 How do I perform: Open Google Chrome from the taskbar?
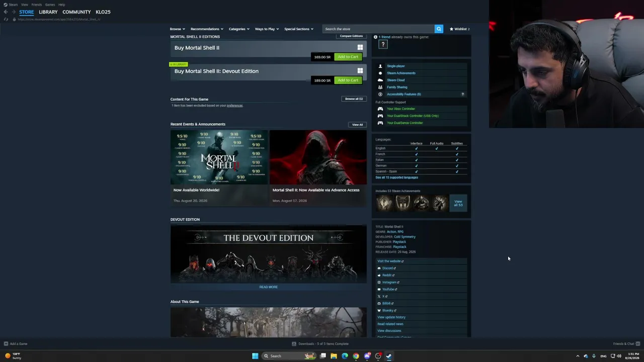tap(356, 356)
